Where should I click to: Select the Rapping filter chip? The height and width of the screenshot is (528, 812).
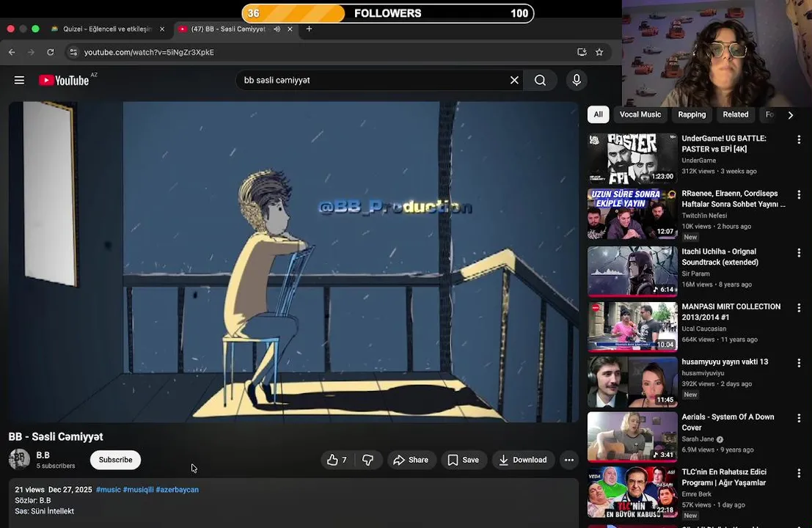point(692,115)
